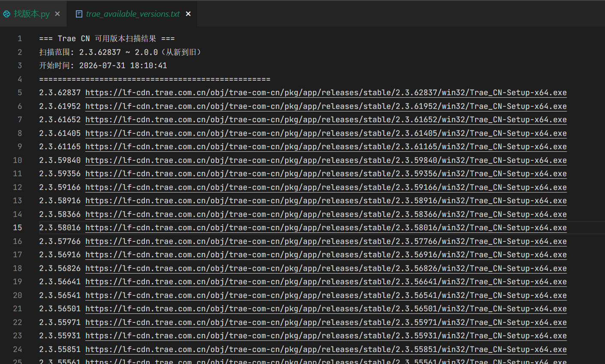Image resolution: width=605 pixels, height=364 pixels.
Task: Click line number 1 in the gutter
Action: click(x=20, y=39)
